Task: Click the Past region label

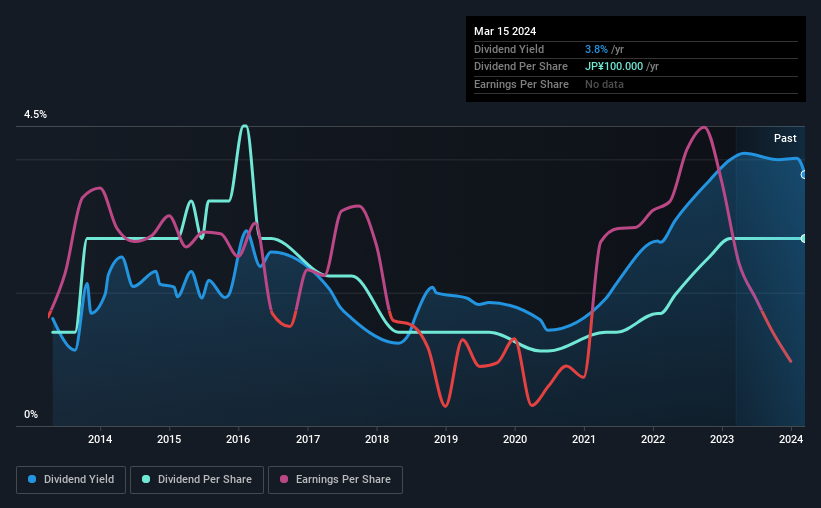Action: point(785,138)
